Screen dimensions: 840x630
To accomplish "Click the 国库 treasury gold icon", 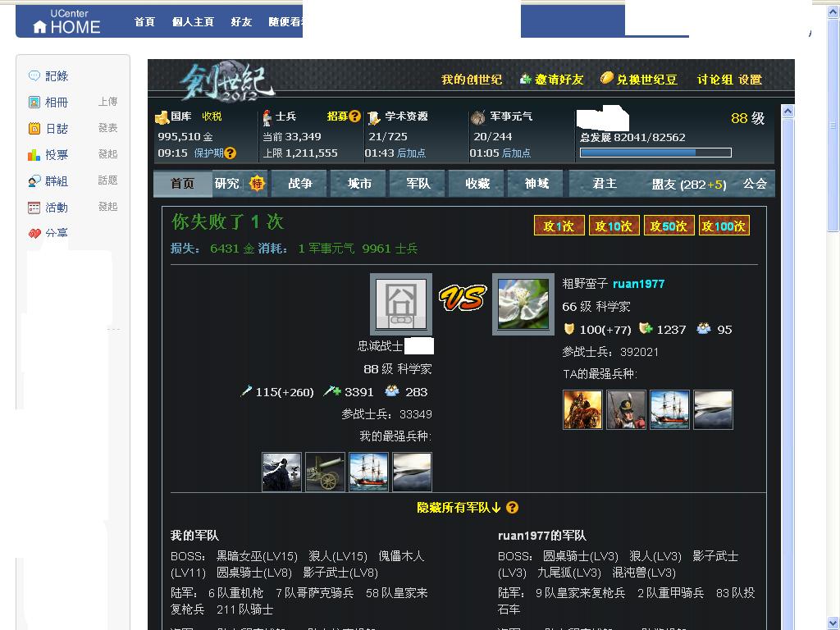I will tap(162, 116).
